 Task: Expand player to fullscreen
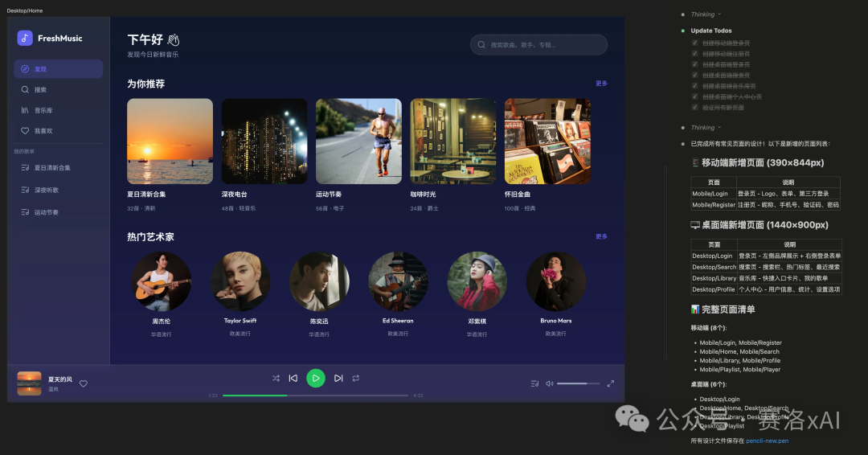[x=611, y=383]
